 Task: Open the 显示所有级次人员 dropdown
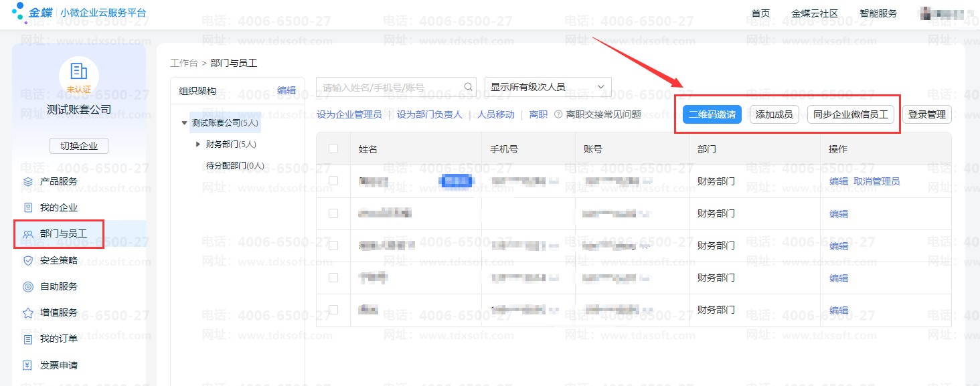pyautogui.click(x=548, y=87)
